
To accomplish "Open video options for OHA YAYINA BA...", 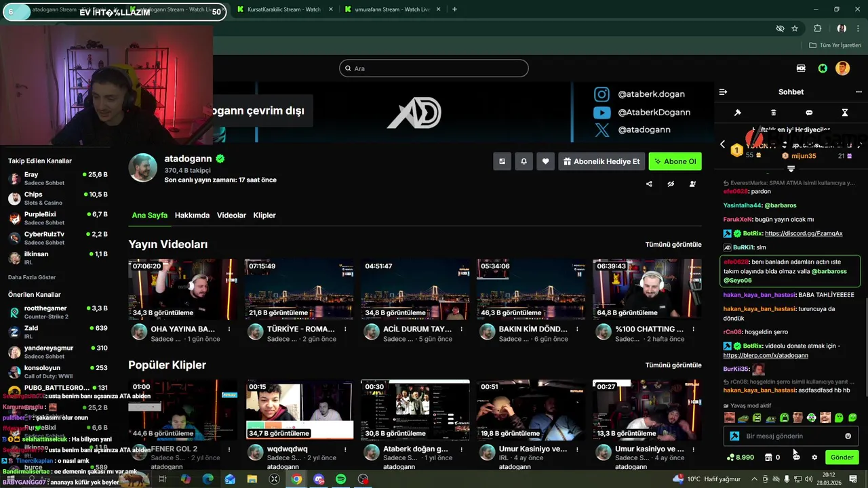I will (x=229, y=329).
